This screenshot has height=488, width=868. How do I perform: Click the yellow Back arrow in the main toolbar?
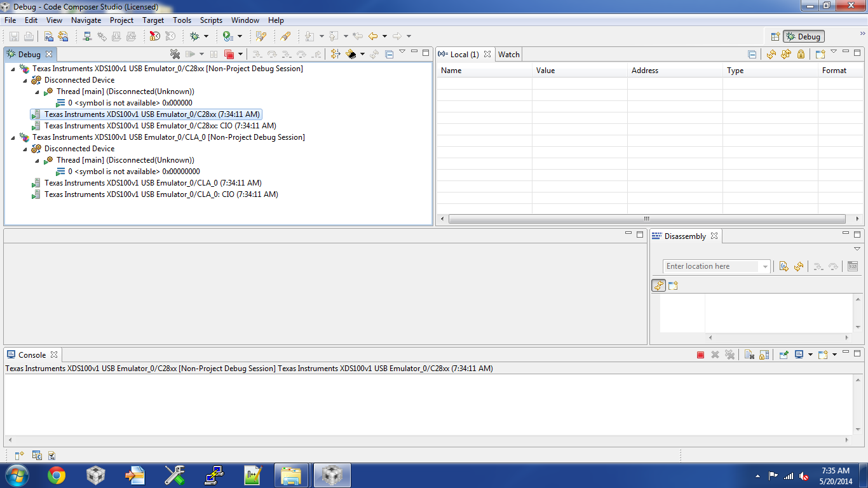[374, 36]
